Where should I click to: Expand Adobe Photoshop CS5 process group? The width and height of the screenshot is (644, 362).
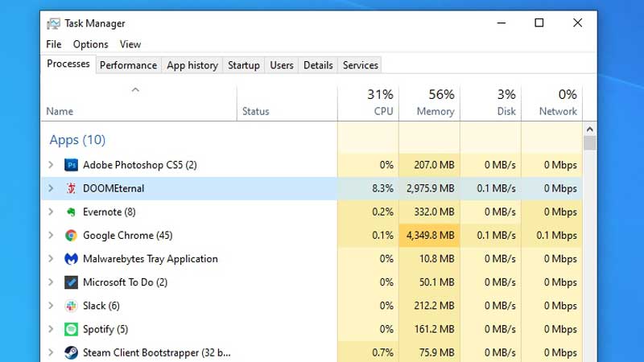(x=51, y=165)
